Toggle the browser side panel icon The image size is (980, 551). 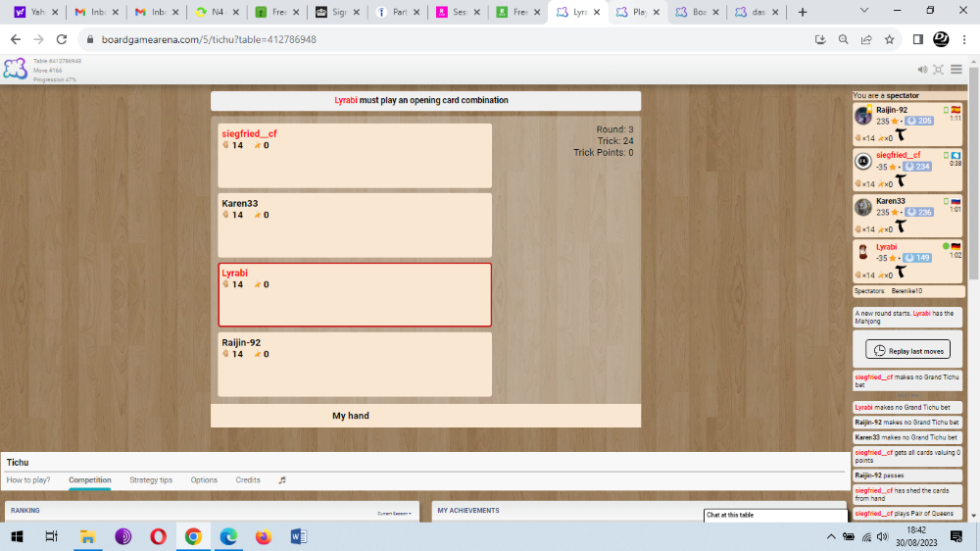(x=917, y=39)
